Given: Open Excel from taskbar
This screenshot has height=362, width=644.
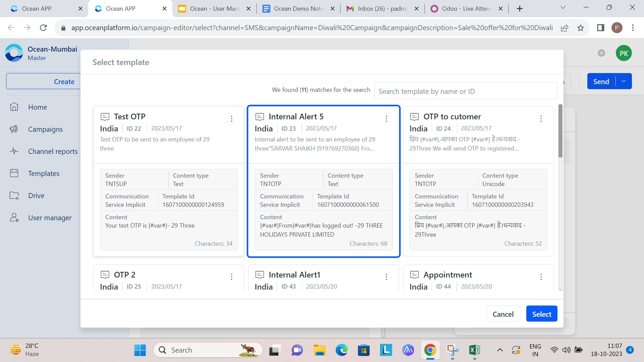Looking at the screenshot, I should click(x=475, y=350).
